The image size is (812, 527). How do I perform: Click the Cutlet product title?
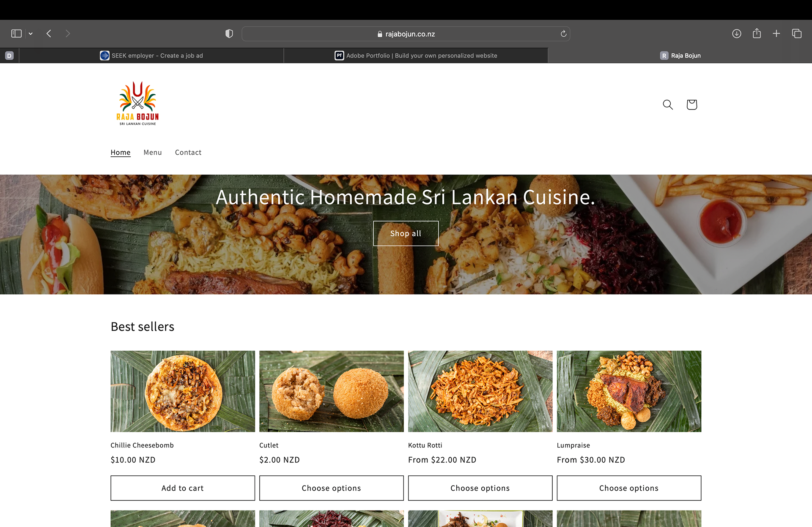pos(269,445)
